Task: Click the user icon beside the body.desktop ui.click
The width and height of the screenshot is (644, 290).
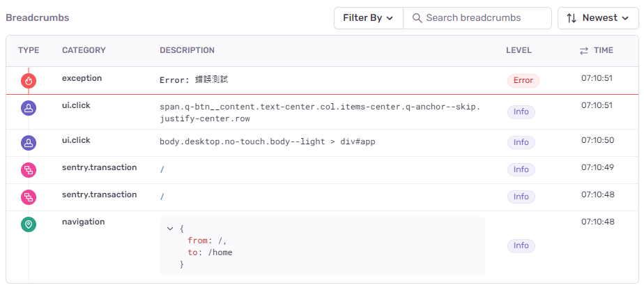Action: coord(29,143)
